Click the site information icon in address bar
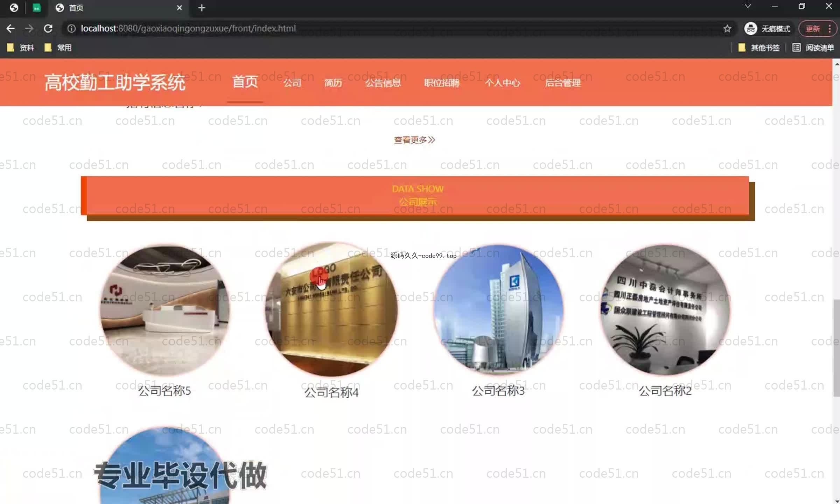Viewport: 840px width, 504px height. point(71,28)
